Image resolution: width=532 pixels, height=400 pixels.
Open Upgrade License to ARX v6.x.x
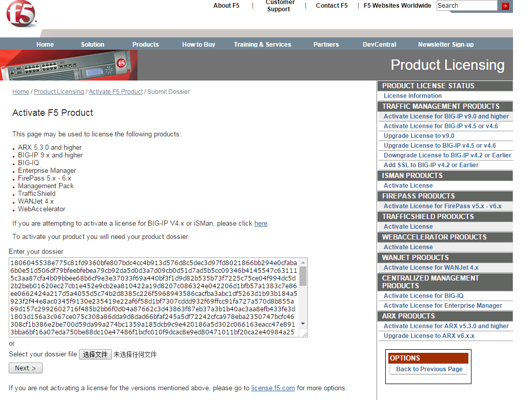429,336
